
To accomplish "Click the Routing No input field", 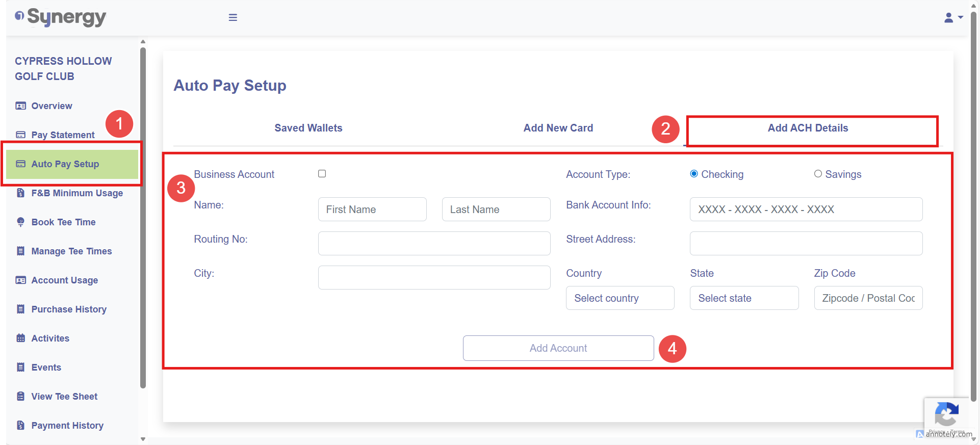I will pos(434,244).
